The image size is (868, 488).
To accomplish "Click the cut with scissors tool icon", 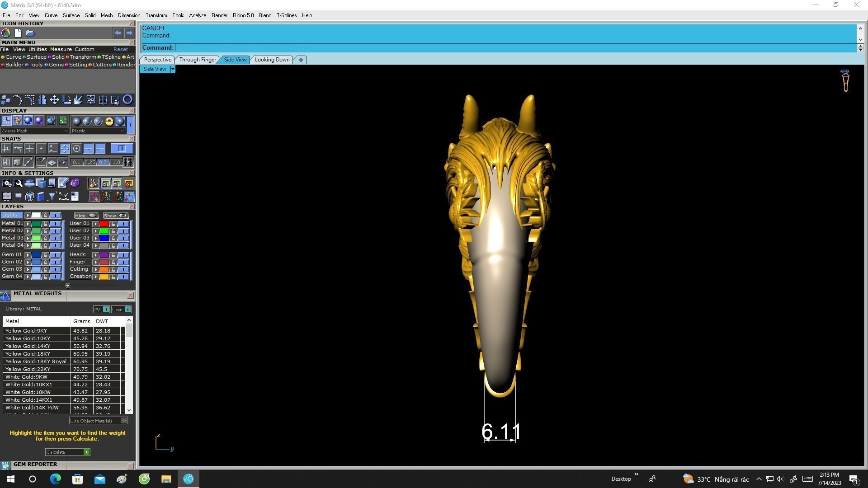I will tap(115, 100).
